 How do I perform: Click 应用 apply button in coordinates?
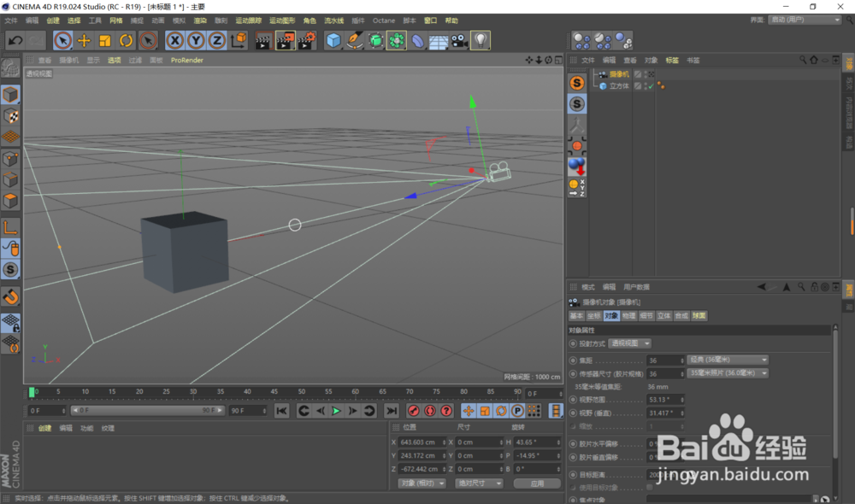[x=537, y=483]
